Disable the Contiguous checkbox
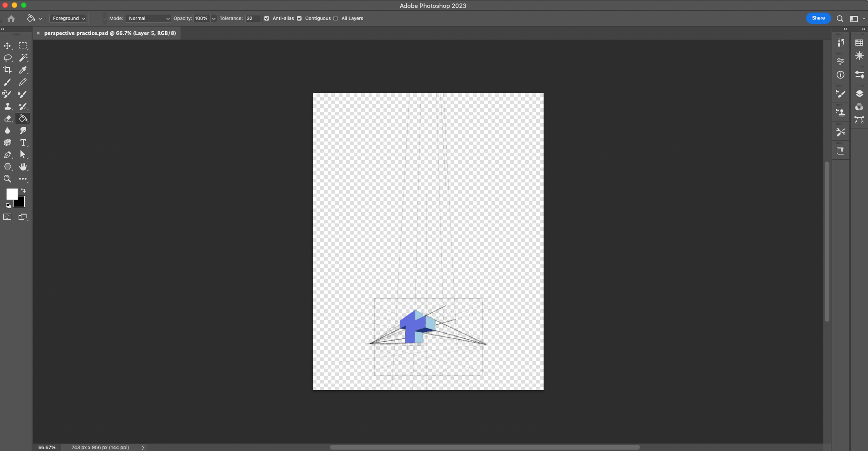Image resolution: width=868 pixels, height=451 pixels. coord(299,19)
